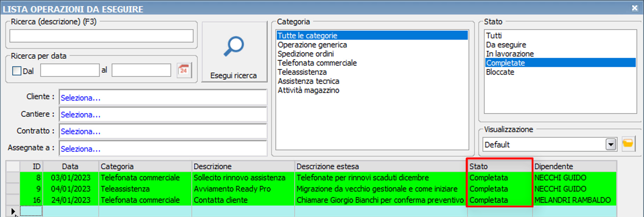Open the Cantiere Seleziona selector

tap(162, 115)
